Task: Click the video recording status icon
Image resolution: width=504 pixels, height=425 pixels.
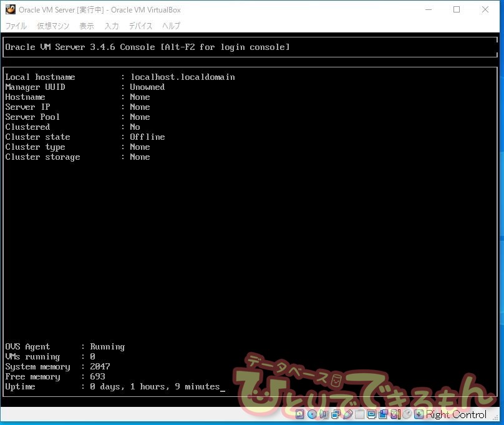Action: point(384,414)
